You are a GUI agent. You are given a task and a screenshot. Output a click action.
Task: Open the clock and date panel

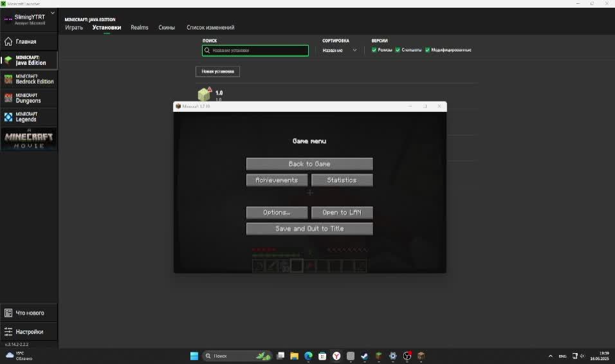coord(600,356)
